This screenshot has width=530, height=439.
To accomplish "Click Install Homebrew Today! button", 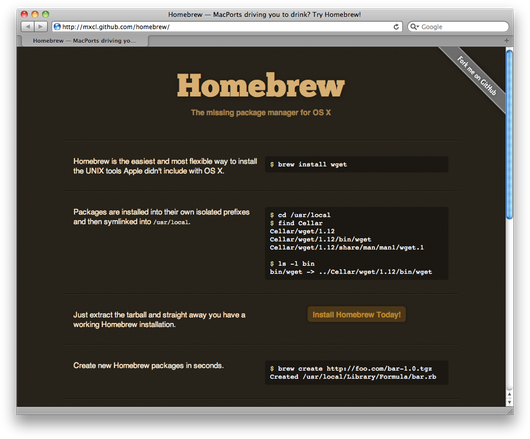I will click(x=356, y=315).
